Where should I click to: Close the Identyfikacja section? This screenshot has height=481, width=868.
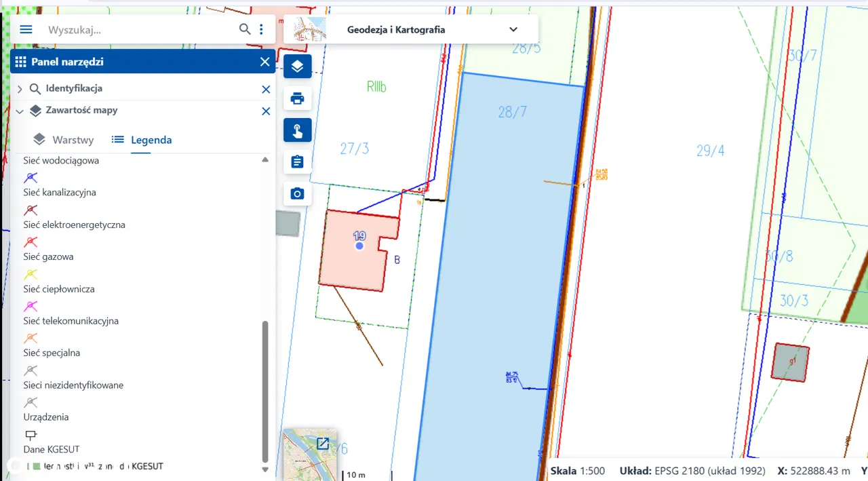(266, 90)
